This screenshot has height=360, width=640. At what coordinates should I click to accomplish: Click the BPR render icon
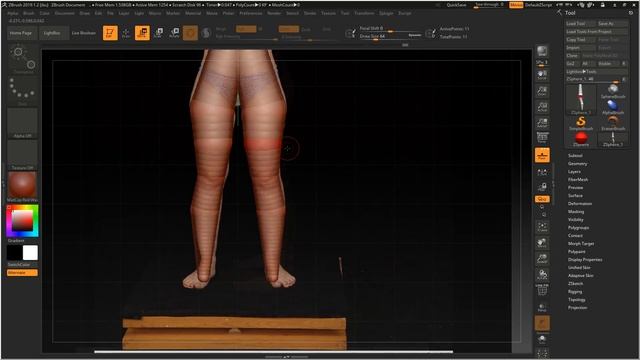click(542, 51)
